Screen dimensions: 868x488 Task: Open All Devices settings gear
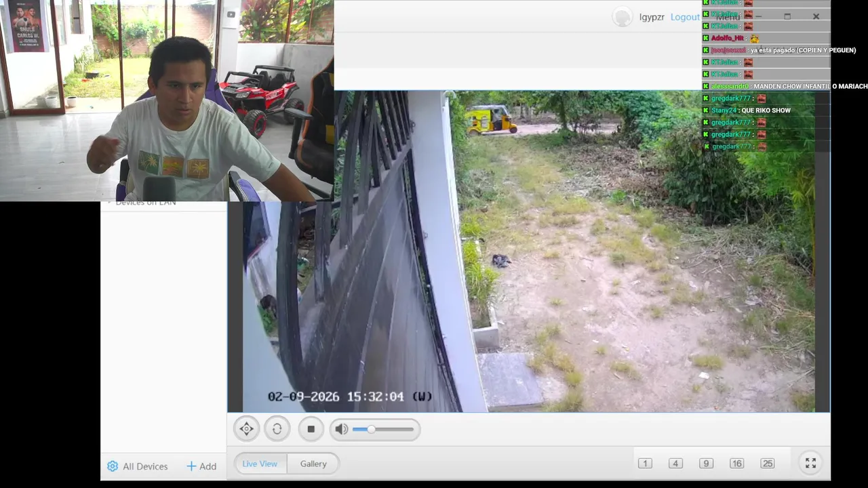tap(113, 466)
